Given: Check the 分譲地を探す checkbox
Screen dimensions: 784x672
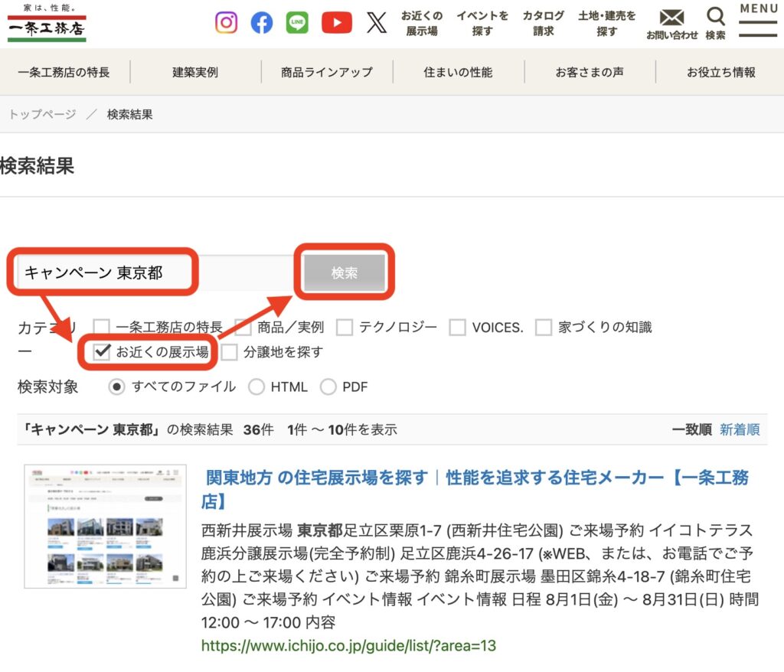Looking at the screenshot, I should coord(229,352).
